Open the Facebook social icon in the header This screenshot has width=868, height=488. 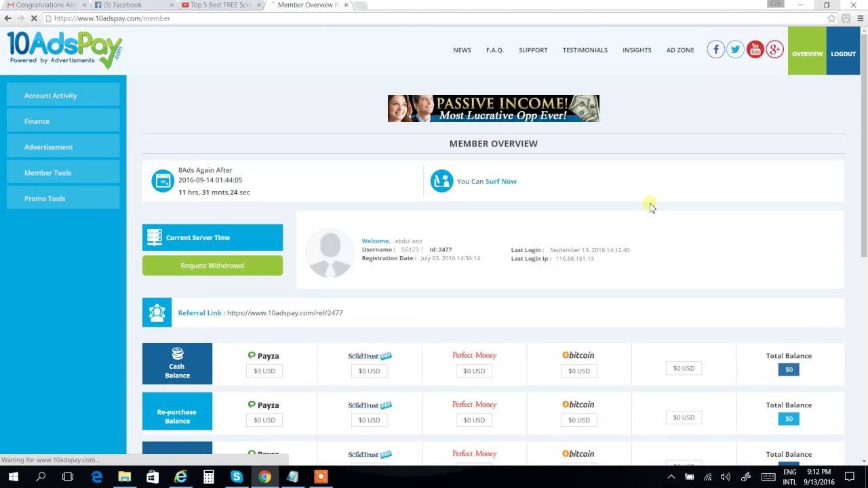click(x=715, y=49)
